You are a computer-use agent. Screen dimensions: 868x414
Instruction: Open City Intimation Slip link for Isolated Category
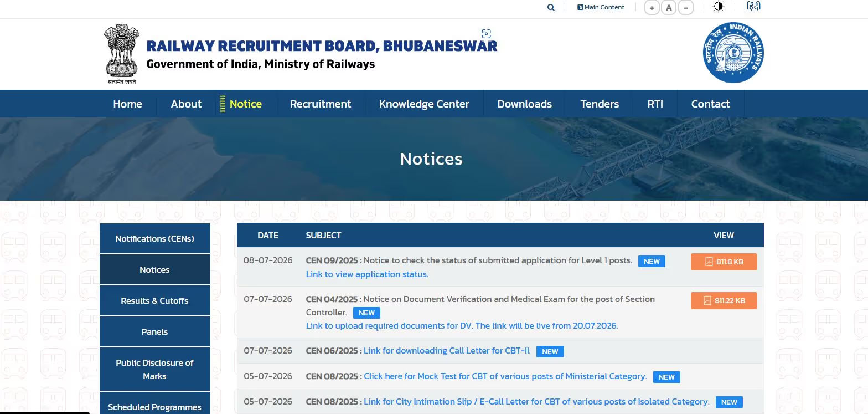tap(536, 402)
